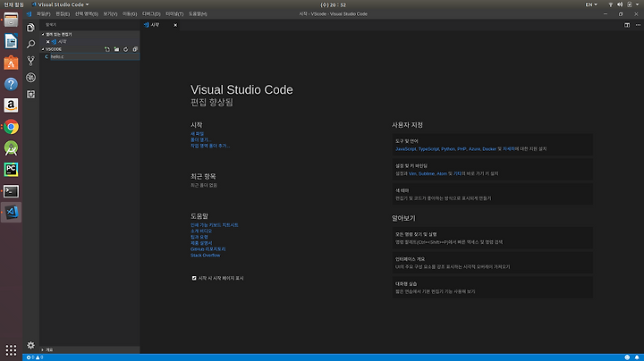Open the 파일(F) File menu
This screenshot has width=644, height=361.
pos(43,14)
